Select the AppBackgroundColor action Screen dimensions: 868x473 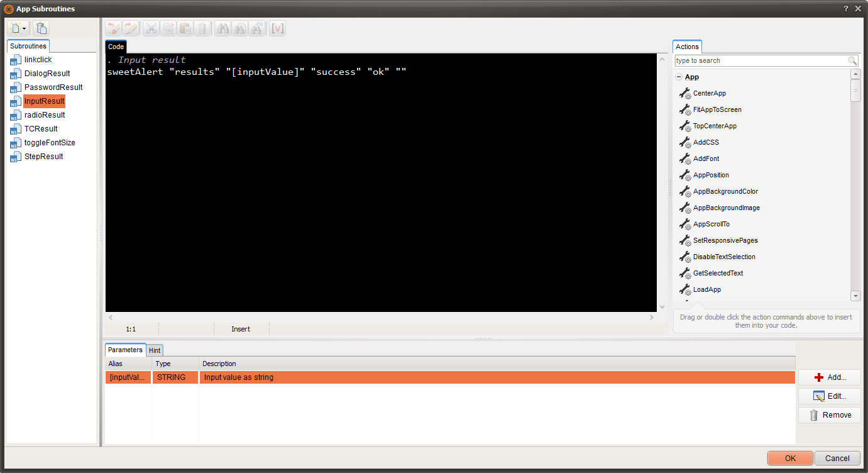[725, 192]
